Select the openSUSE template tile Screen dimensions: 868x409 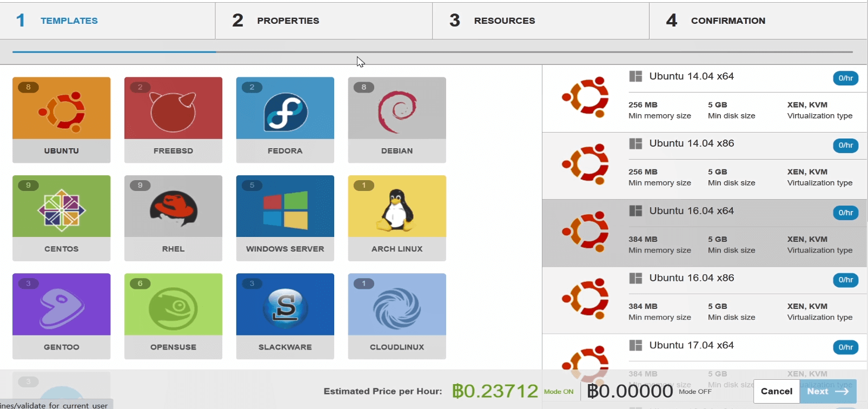click(173, 316)
